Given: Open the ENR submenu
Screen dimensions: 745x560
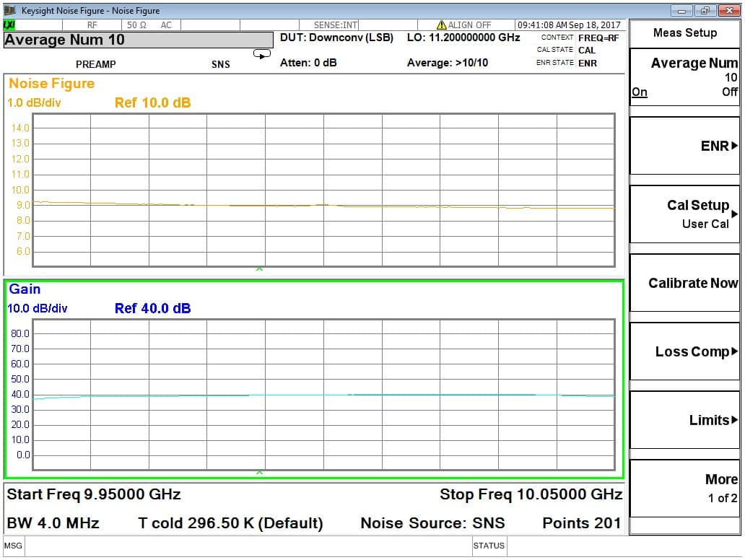Looking at the screenshot, I should click(x=684, y=146).
